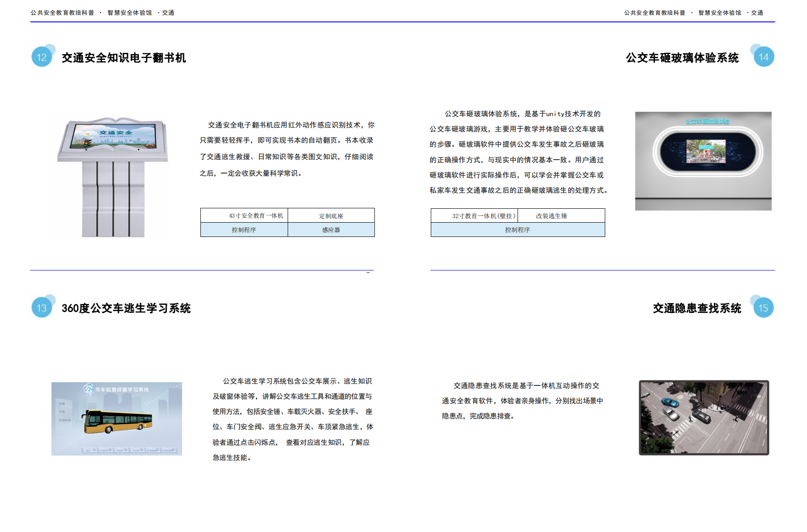Click the bus glass-breaking wall display image
This screenshot has height=532, width=807.
click(x=703, y=161)
